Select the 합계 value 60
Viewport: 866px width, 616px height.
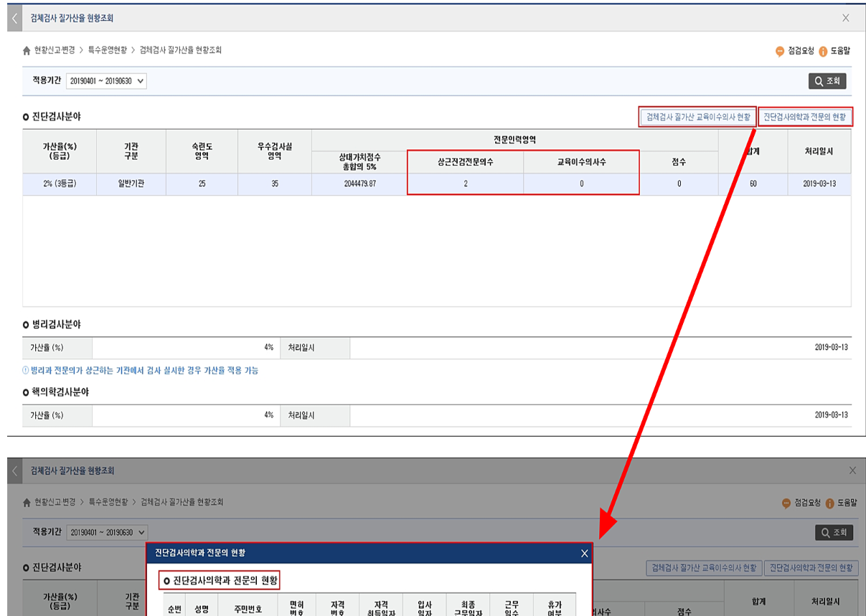coord(753,184)
